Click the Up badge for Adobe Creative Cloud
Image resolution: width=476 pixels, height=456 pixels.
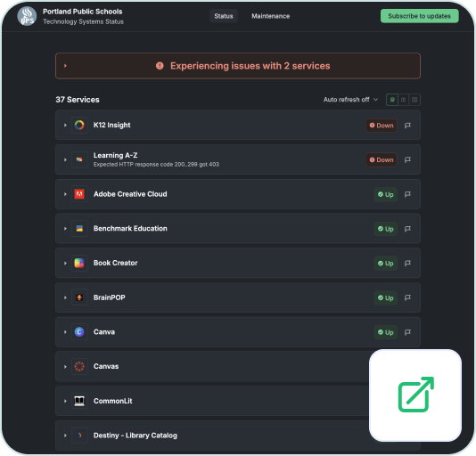point(386,194)
